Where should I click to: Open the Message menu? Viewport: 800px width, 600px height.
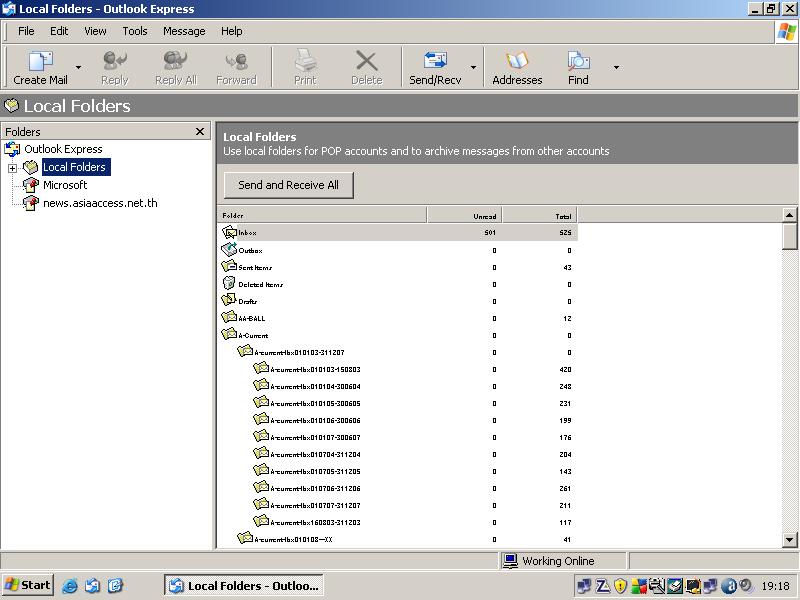point(184,31)
